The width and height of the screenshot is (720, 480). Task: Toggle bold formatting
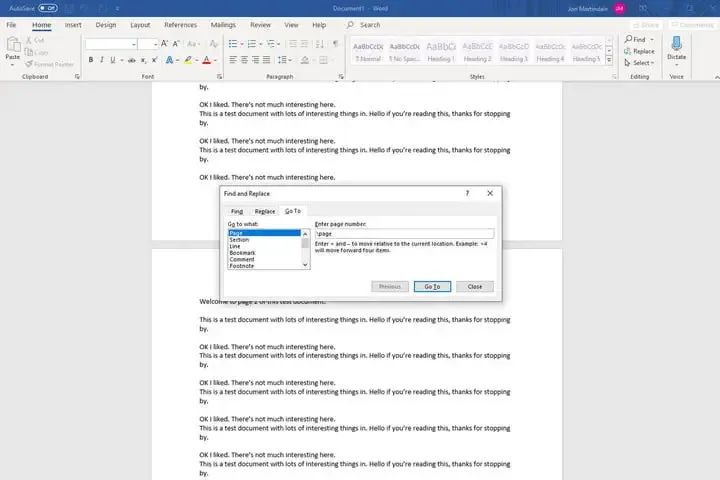(91, 60)
